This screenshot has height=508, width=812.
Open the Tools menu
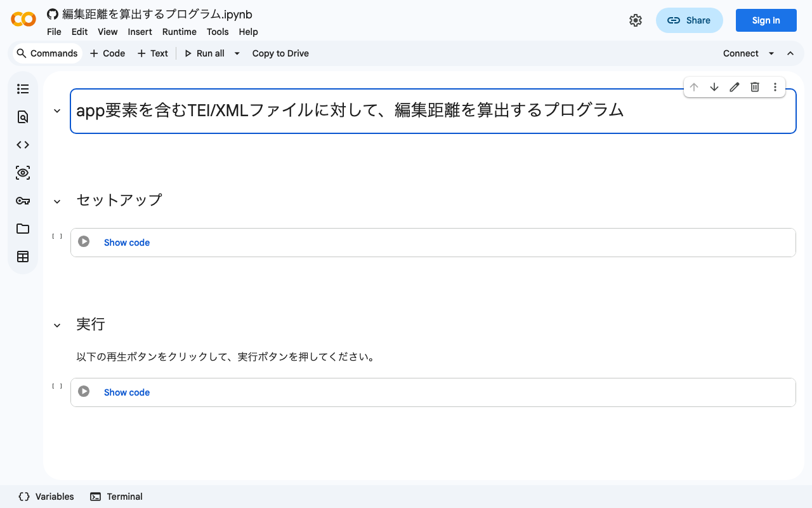218,32
